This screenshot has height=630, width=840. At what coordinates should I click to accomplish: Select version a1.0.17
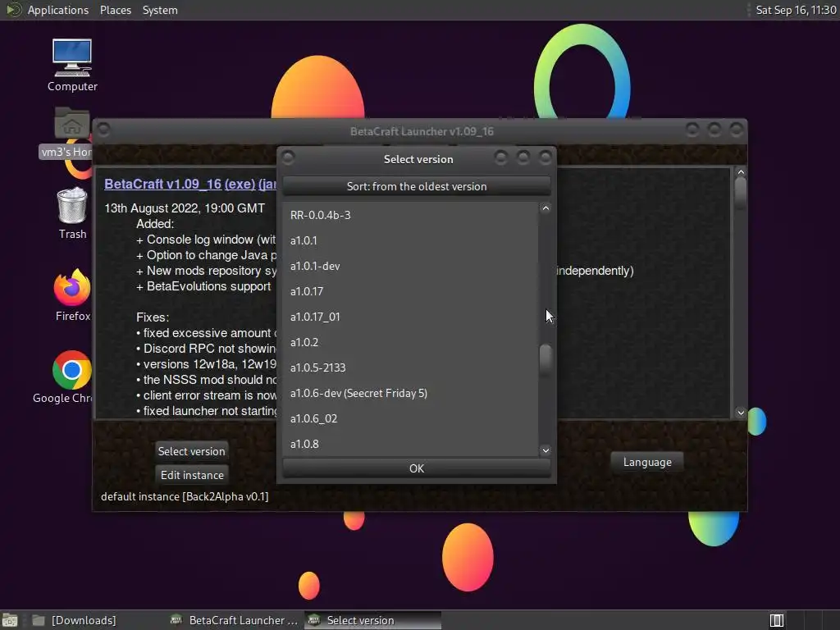pos(410,291)
